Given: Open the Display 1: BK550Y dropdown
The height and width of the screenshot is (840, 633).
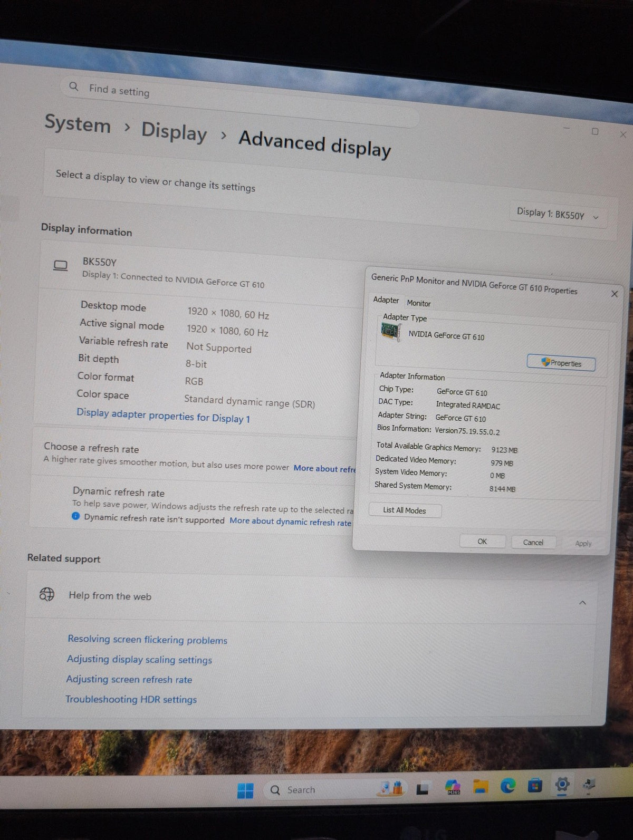Looking at the screenshot, I should pos(558,215).
